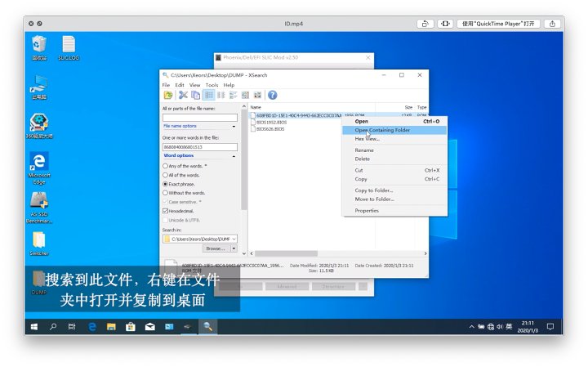Open the SLIC.LOG file on desktop
The width and height of the screenshot is (588, 367).
click(69, 47)
